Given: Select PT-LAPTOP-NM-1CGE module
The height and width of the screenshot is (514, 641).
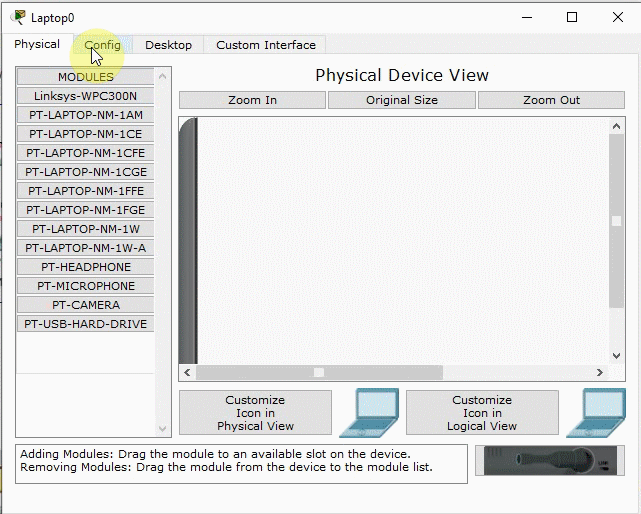Looking at the screenshot, I should point(85,172).
